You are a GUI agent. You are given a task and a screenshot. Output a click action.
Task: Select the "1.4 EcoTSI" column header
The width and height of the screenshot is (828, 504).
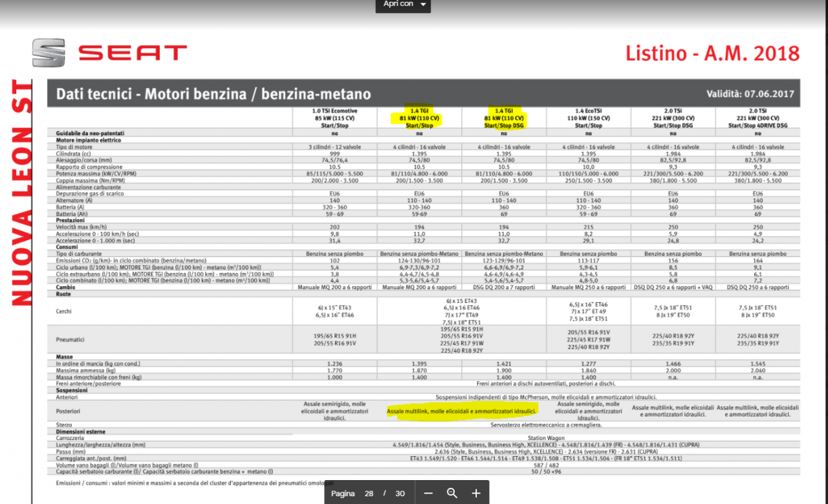point(588,118)
